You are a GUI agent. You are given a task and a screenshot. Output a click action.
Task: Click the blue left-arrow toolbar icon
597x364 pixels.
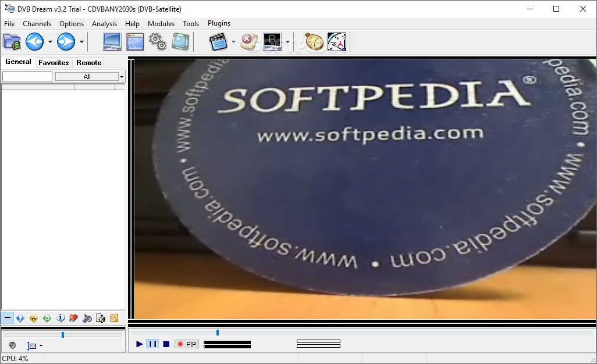[x=35, y=42]
